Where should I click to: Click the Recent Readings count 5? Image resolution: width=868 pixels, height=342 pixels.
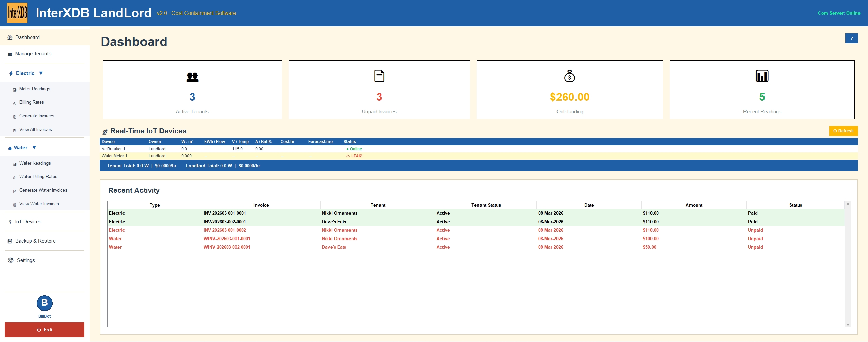762,97
